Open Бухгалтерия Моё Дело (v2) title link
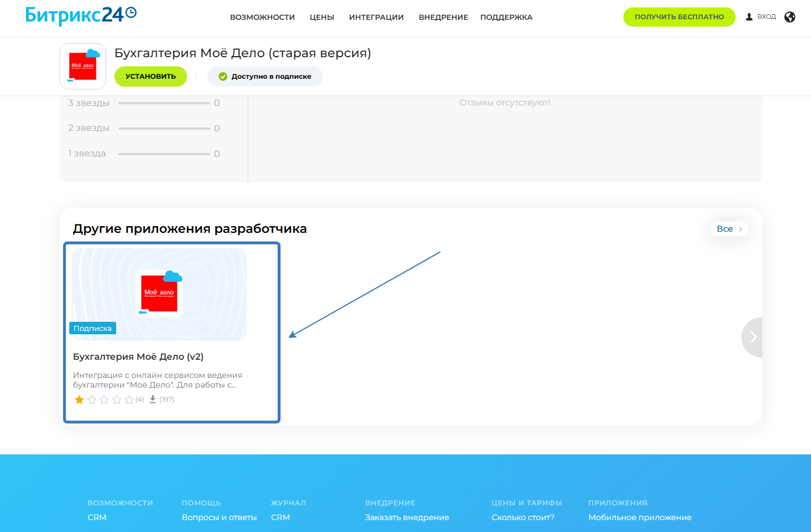 138,357
